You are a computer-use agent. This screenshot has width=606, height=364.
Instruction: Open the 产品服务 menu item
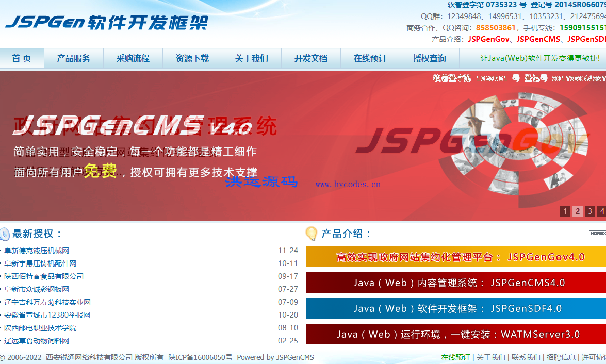point(73,58)
